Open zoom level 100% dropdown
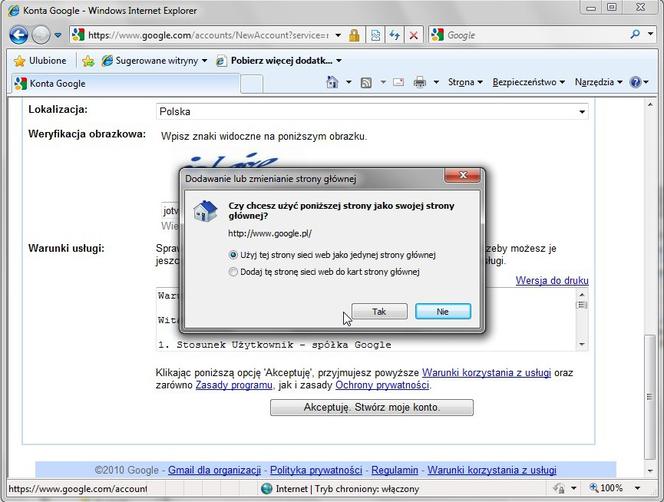 click(637, 488)
